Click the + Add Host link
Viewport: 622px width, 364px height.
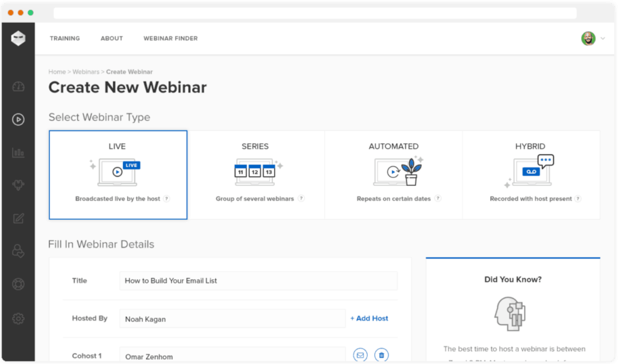(x=369, y=318)
